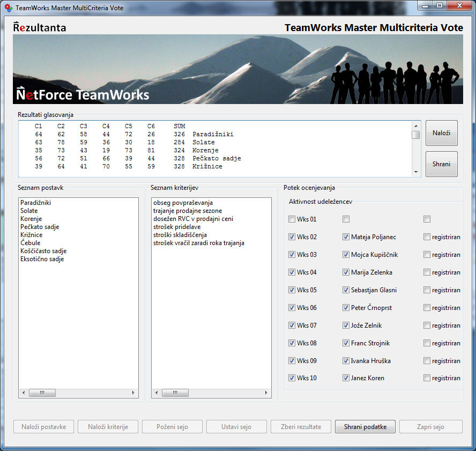Click the Naloži button

click(441, 133)
